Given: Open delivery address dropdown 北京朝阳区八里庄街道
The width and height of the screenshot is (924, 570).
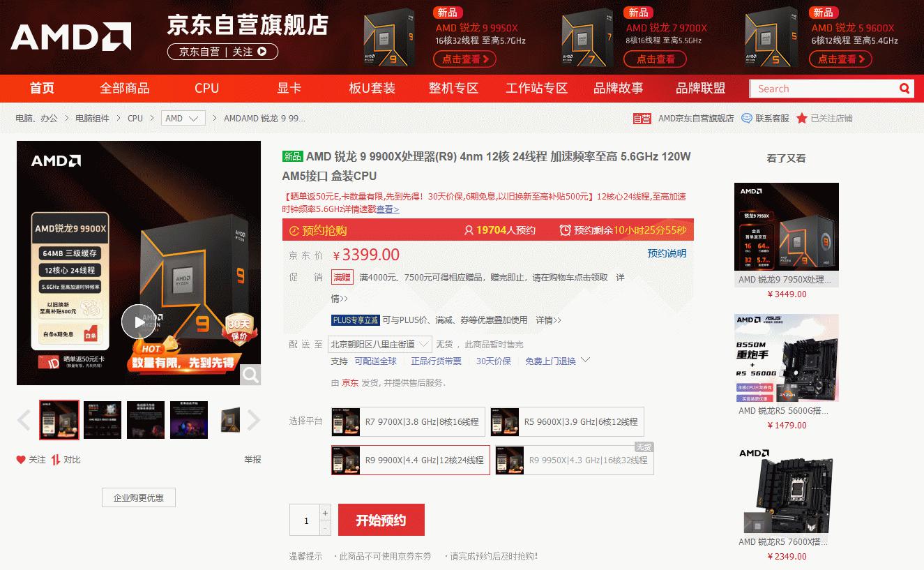Looking at the screenshot, I should [x=379, y=344].
